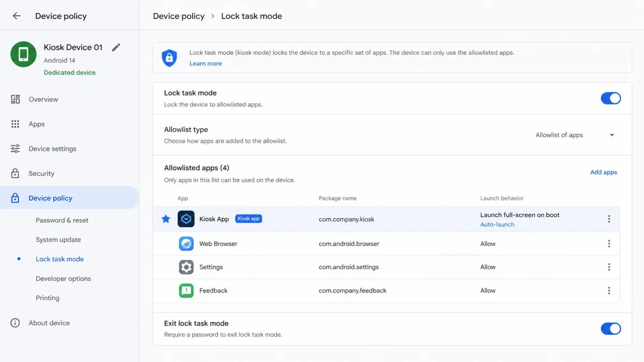Click package name com.android.browser
The image size is (644, 362).
click(x=349, y=243)
